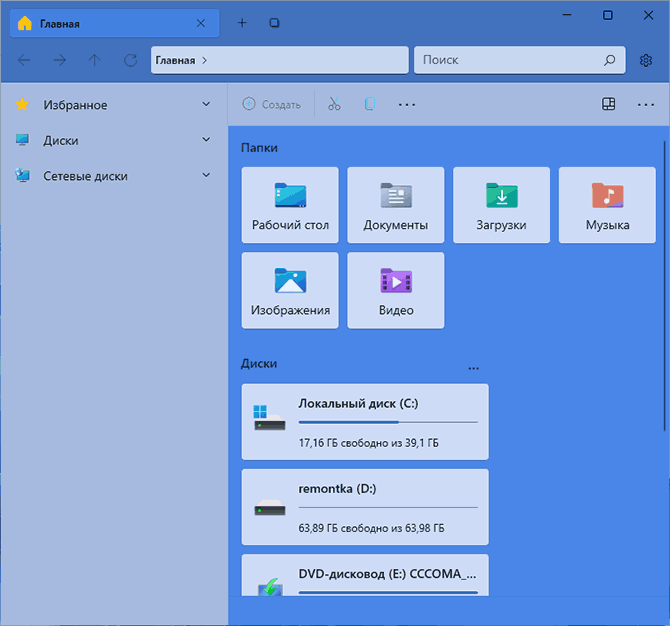Click the Back navigation arrow
The width and height of the screenshot is (670, 626).
24,60
